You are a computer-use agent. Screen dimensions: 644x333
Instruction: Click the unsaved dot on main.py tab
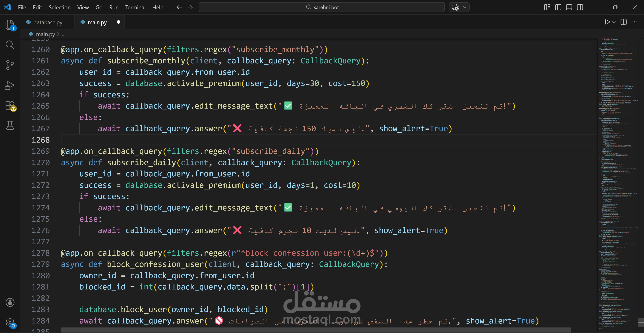pos(118,22)
